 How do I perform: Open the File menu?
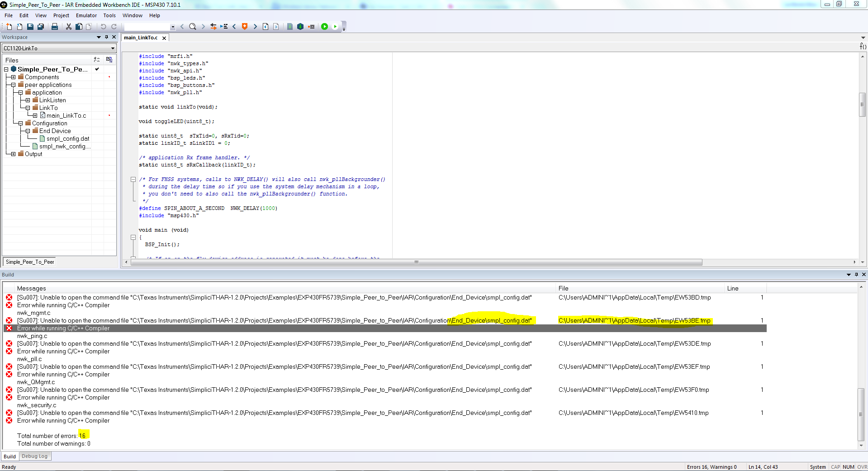[x=9, y=15]
